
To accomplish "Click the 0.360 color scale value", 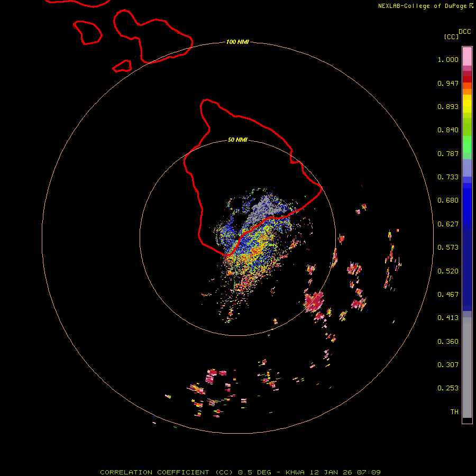I will point(448,342).
